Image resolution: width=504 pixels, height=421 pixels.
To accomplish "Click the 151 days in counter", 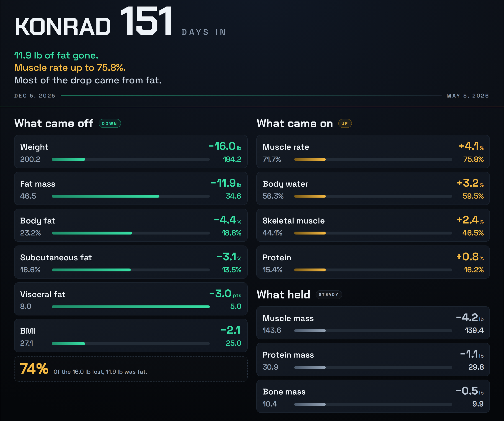I will pyautogui.click(x=173, y=22).
